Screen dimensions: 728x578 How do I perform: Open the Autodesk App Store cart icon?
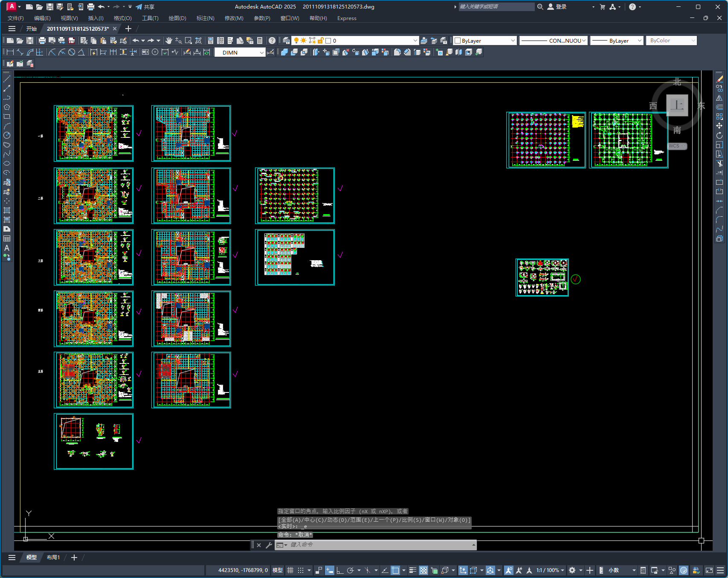point(603,7)
